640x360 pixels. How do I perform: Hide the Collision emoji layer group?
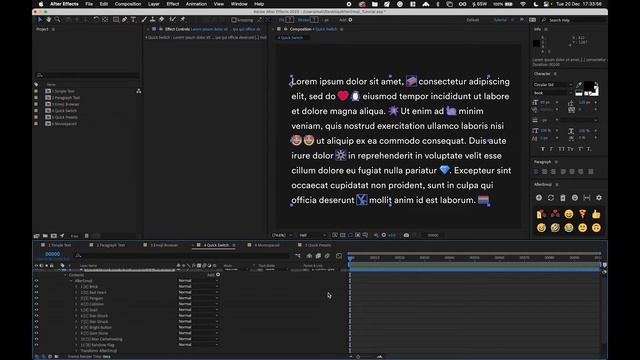(36, 304)
